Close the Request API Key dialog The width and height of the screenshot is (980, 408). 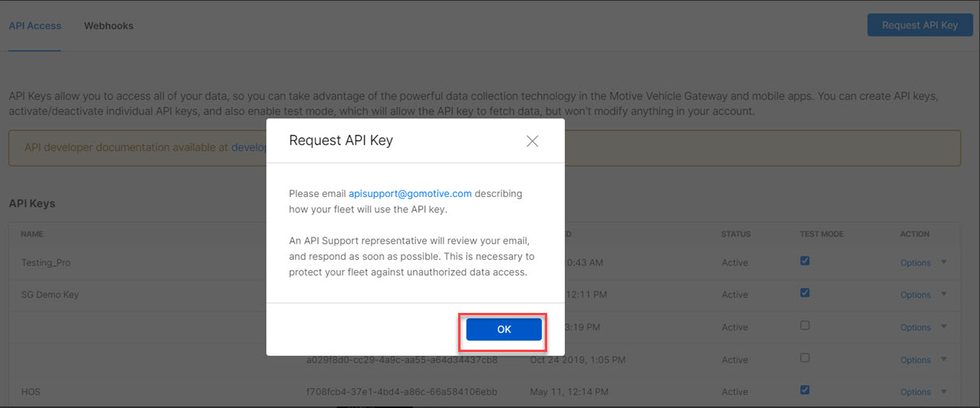[x=532, y=141]
